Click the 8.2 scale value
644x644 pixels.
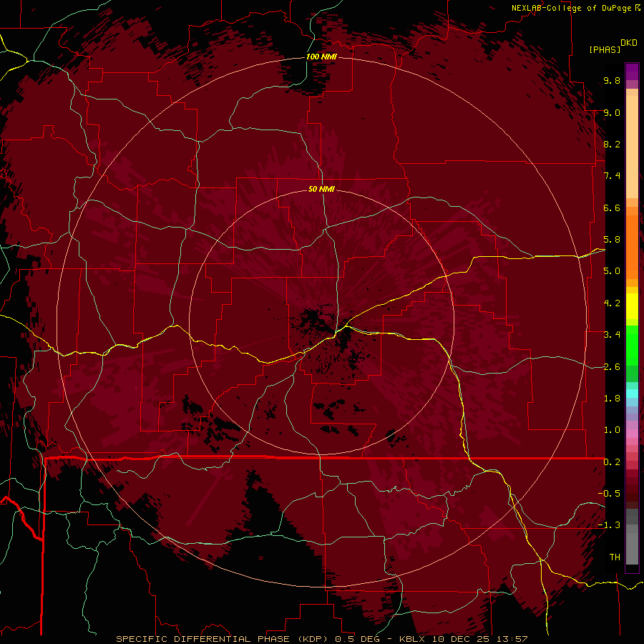click(612, 144)
